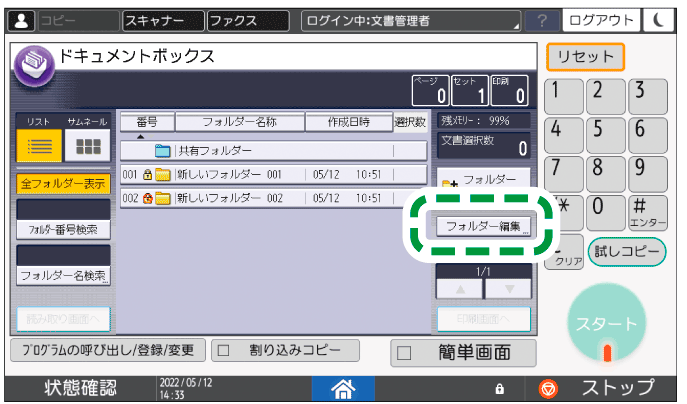
Task: Tap プログラムの呼び出し/登録/変更 button
Action: [108, 350]
